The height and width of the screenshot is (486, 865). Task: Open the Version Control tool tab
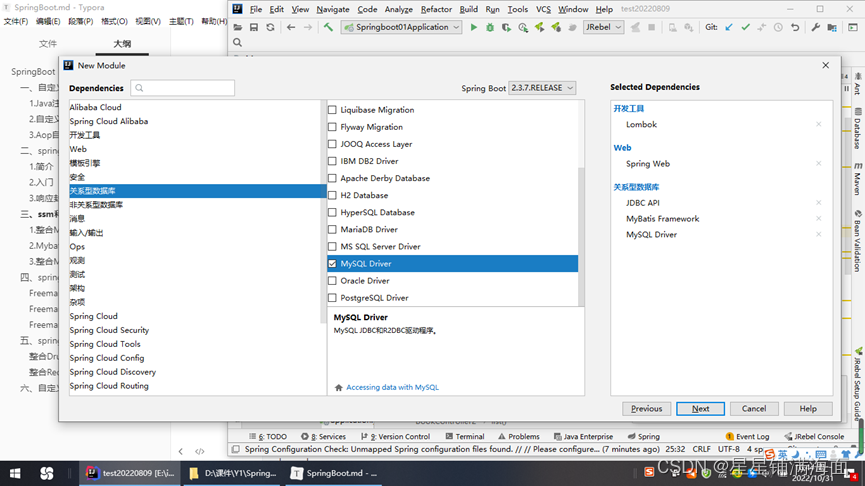tap(396, 436)
